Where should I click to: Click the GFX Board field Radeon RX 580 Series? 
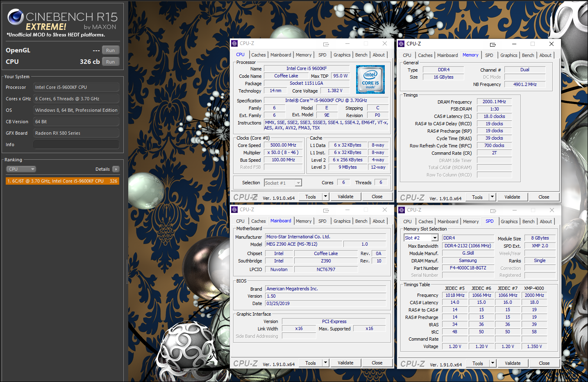pos(76,133)
